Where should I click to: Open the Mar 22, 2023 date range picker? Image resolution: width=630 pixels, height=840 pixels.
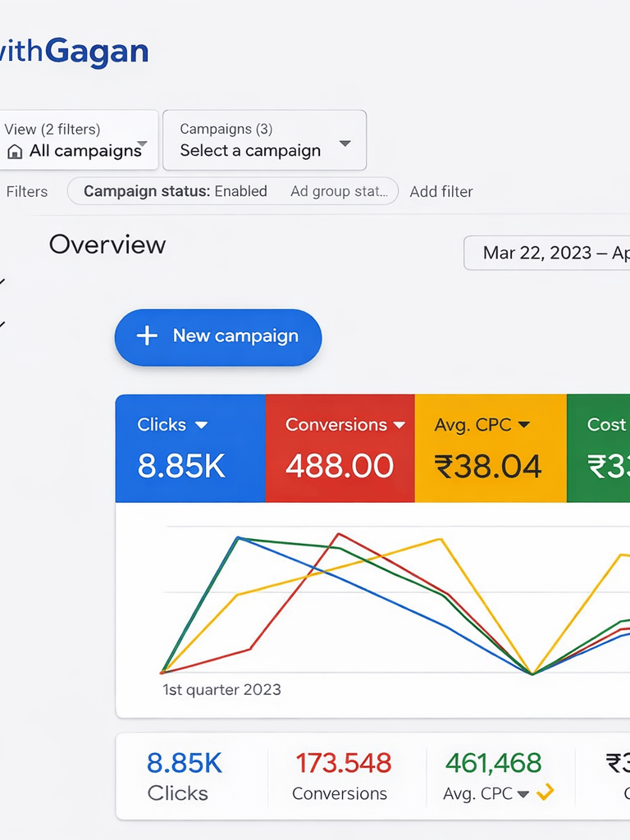547,253
